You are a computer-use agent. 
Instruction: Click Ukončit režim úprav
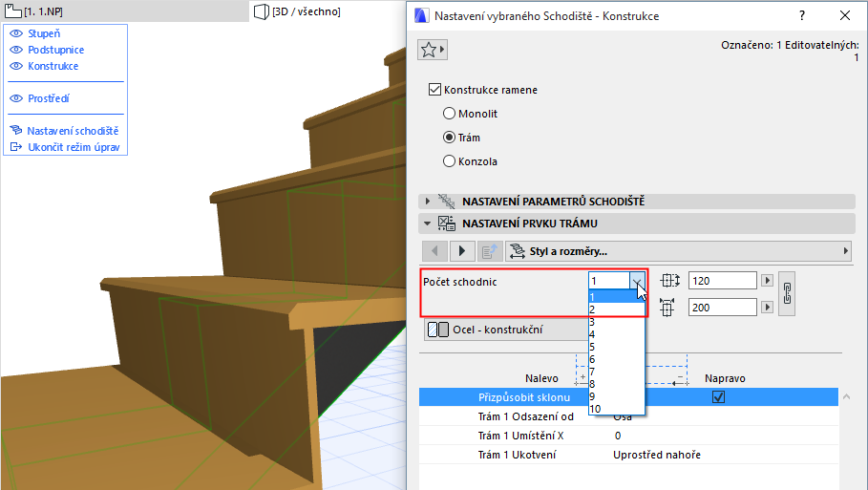coord(74,147)
